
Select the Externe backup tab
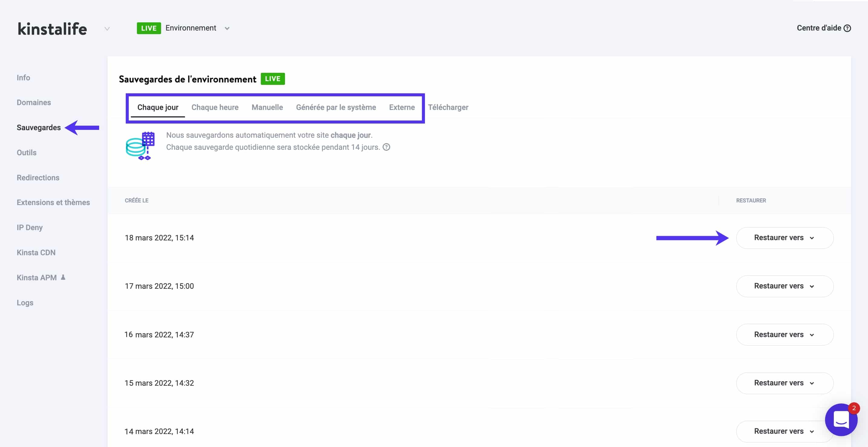[x=402, y=107]
